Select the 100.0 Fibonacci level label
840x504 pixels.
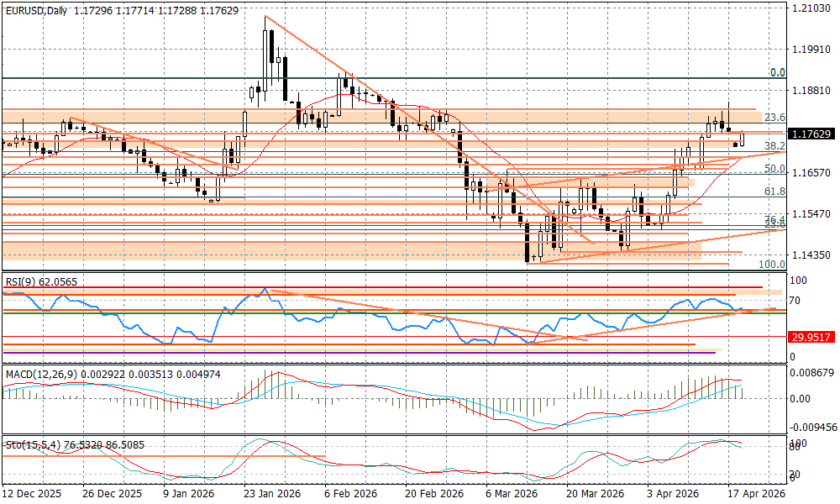coord(771,265)
